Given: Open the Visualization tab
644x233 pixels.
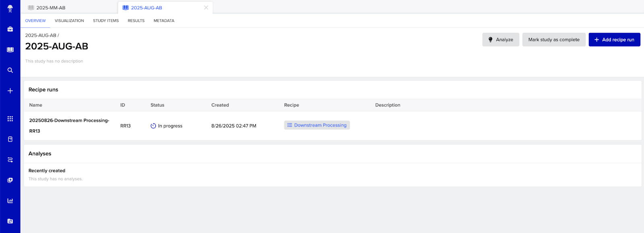Looking at the screenshot, I should pyautogui.click(x=69, y=21).
